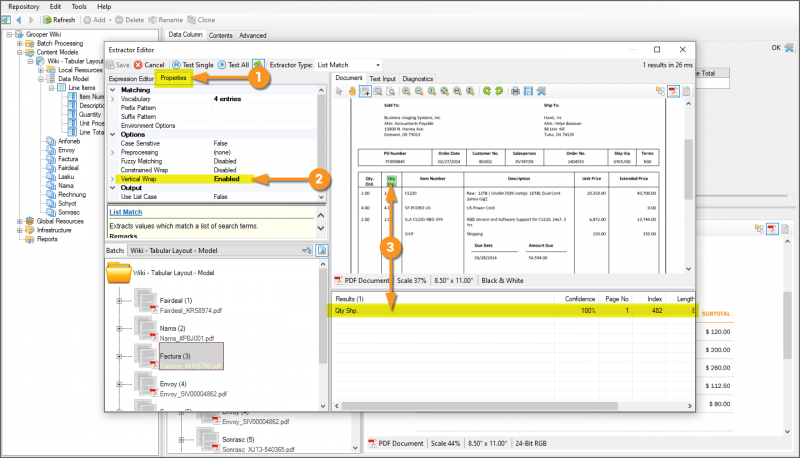Viewport: 800px width, 458px height.
Task: Click the rotate clockwise green arrow icon
Action: (x=497, y=91)
